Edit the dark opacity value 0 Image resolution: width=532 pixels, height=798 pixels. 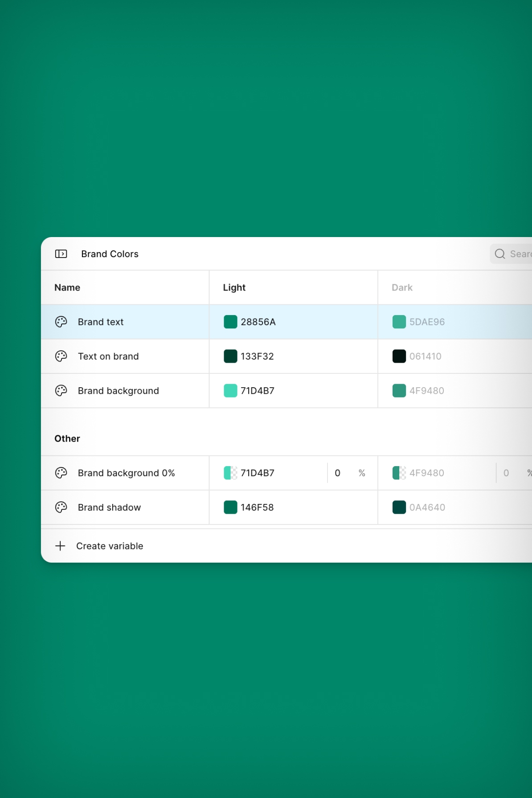tap(506, 473)
